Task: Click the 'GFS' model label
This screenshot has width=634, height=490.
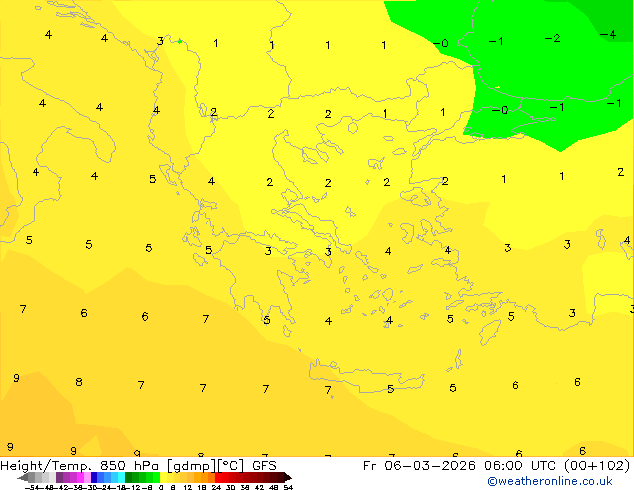Action: [264, 466]
